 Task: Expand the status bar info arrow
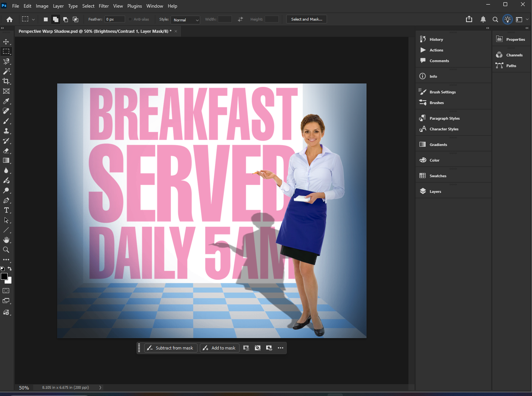tap(100, 388)
